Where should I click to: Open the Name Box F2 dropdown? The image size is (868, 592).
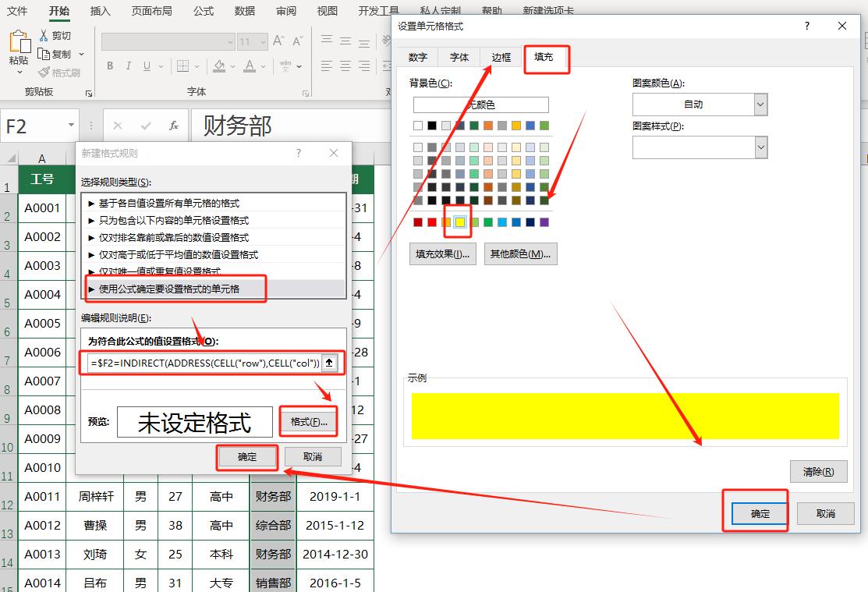coord(71,125)
